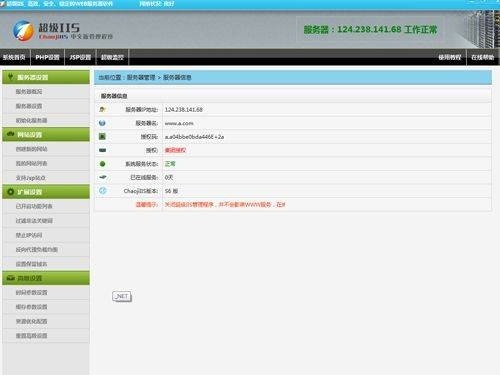
Task: Collapse the 高级设置 sidebar section header
Action: click(46, 278)
